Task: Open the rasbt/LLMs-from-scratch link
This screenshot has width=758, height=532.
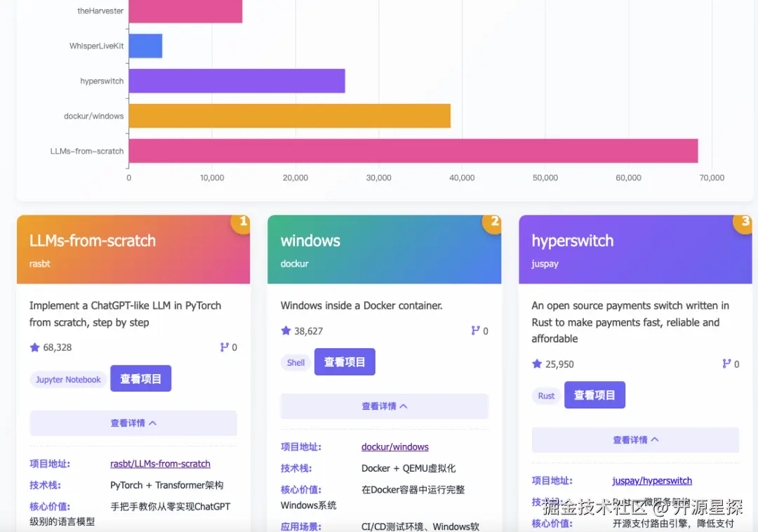Action: [160, 464]
